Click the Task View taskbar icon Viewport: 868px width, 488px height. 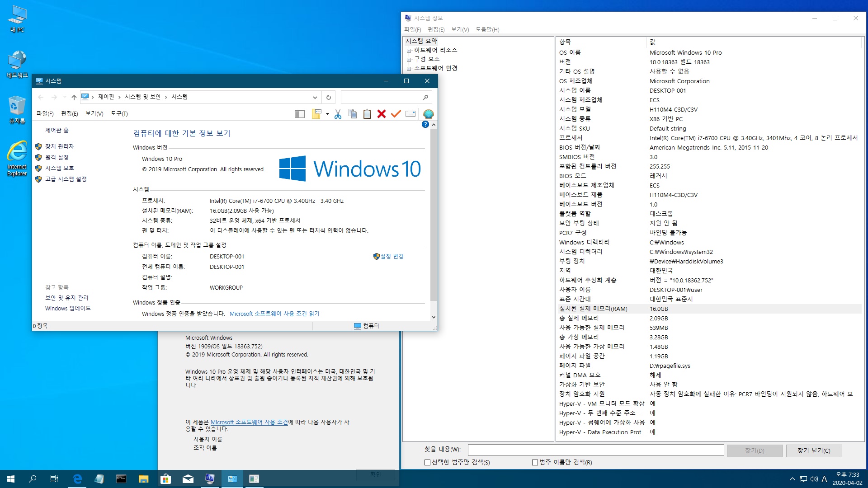(x=54, y=479)
